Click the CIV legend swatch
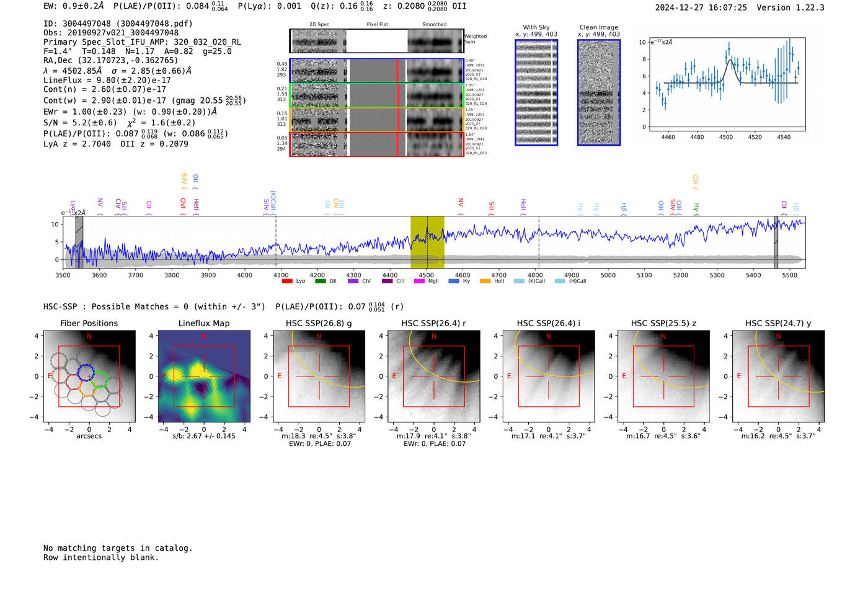This screenshot has height=591, width=868. pyautogui.click(x=353, y=281)
